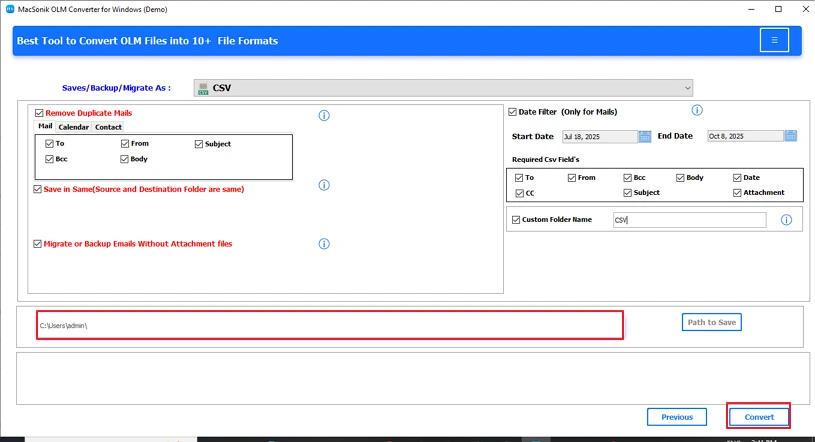
Task: Click info icon for Migrate Without Attachment option
Action: 324,244
